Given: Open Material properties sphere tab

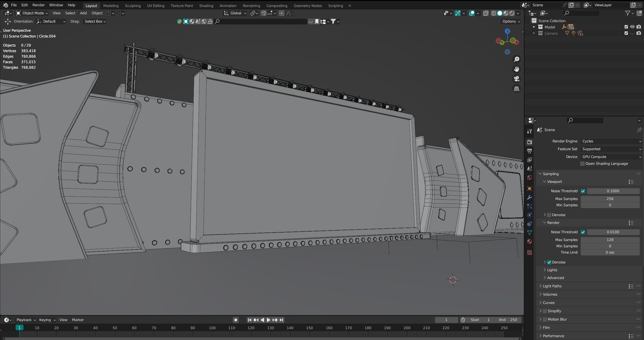Looking at the screenshot, I should click(x=529, y=242).
